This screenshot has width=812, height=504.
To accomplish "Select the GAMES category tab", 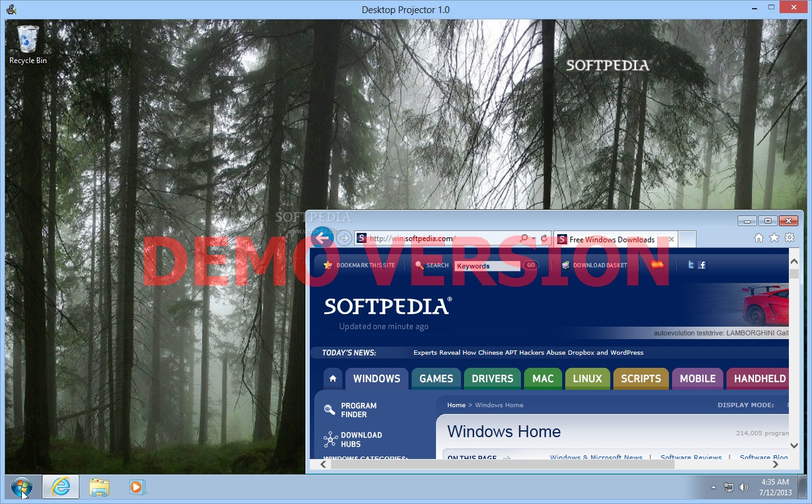I will click(436, 378).
